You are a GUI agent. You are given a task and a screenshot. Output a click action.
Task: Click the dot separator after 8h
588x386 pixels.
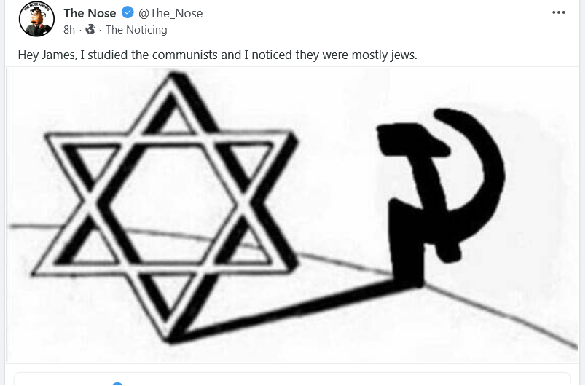click(80, 31)
